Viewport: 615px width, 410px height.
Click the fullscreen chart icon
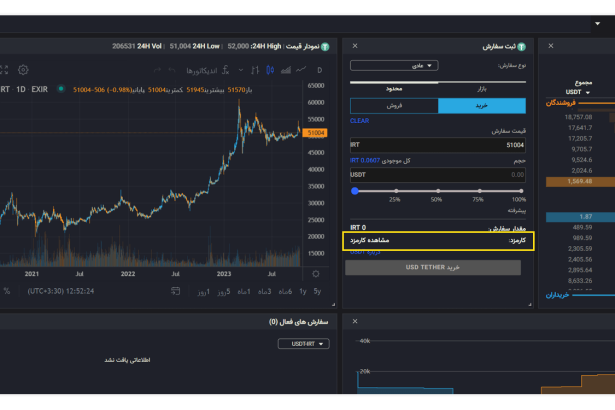(5, 70)
